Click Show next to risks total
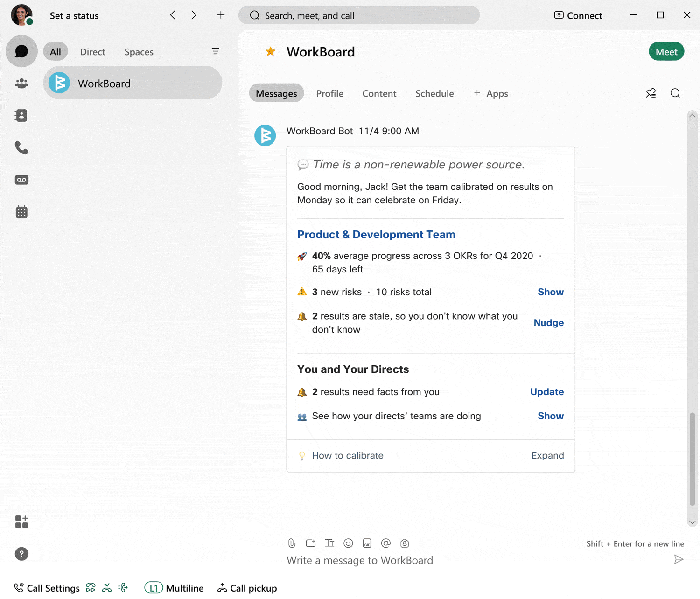This screenshot has width=700, height=599. (x=551, y=292)
